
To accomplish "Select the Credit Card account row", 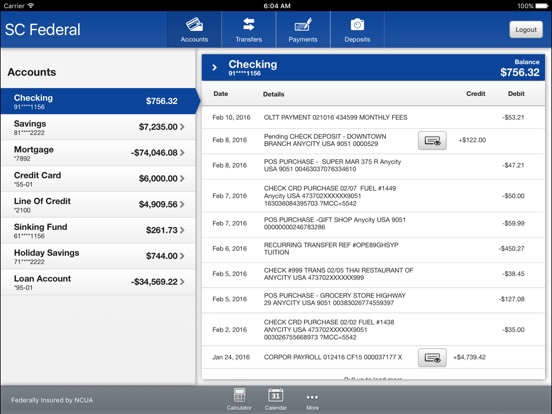I will tap(98, 179).
